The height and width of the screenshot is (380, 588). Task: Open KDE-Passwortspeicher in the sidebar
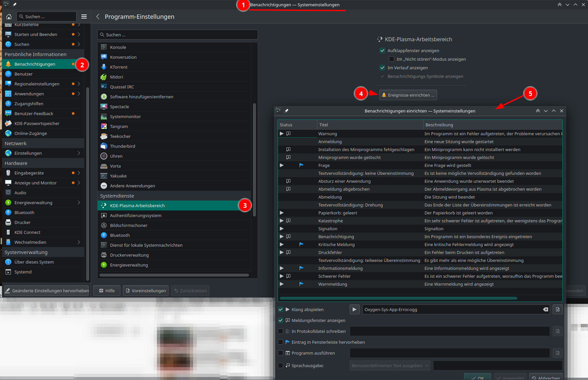[x=43, y=123]
